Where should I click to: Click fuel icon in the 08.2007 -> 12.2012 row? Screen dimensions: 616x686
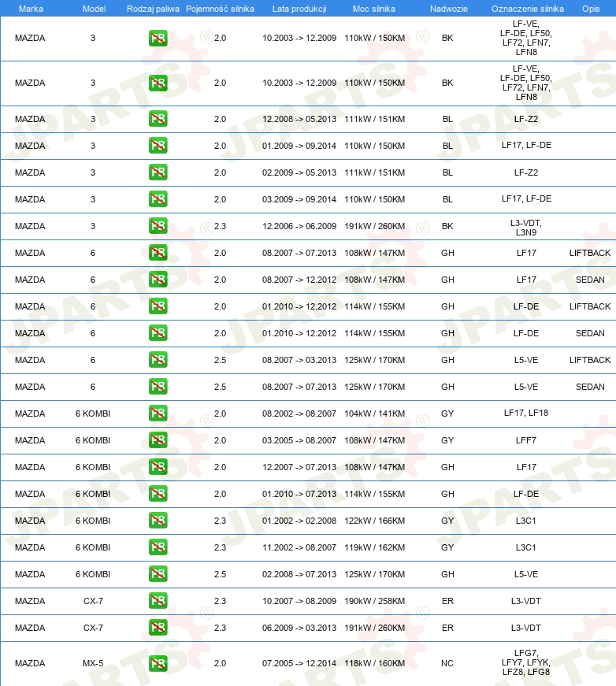pyautogui.click(x=158, y=279)
